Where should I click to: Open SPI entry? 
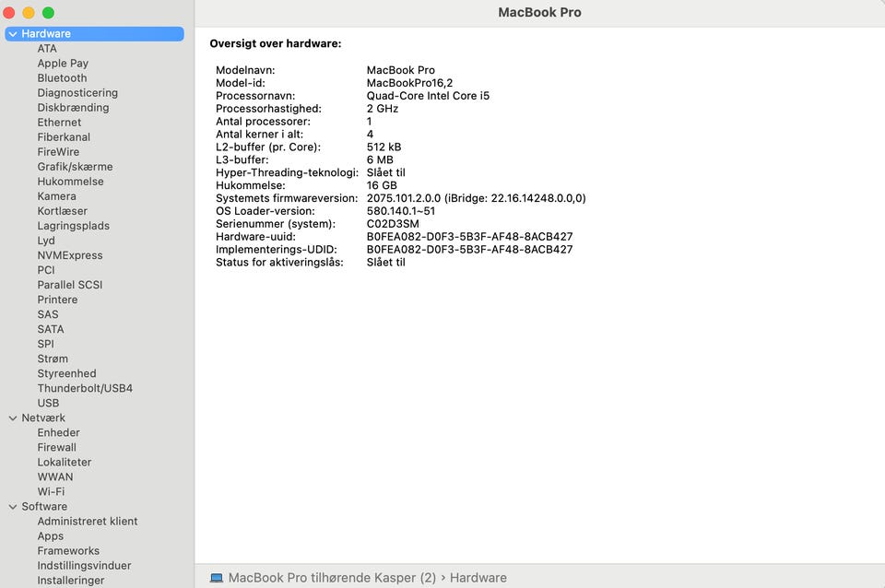[46, 344]
